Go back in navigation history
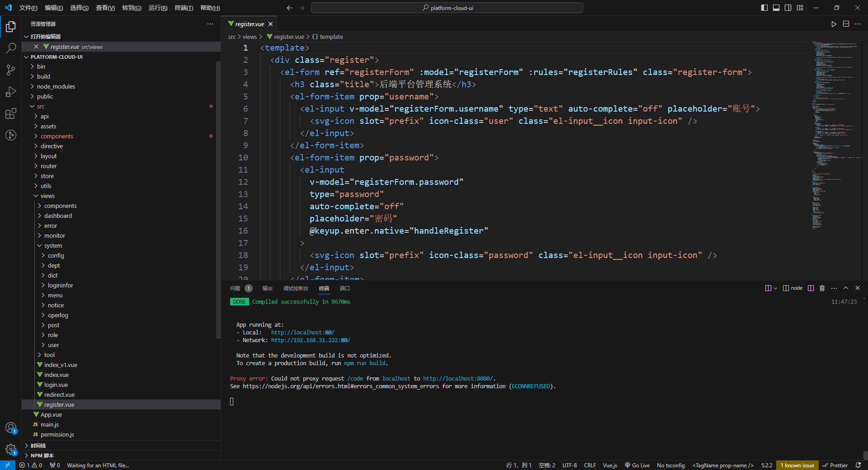Viewport: 868px width, 470px height. coord(290,8)
